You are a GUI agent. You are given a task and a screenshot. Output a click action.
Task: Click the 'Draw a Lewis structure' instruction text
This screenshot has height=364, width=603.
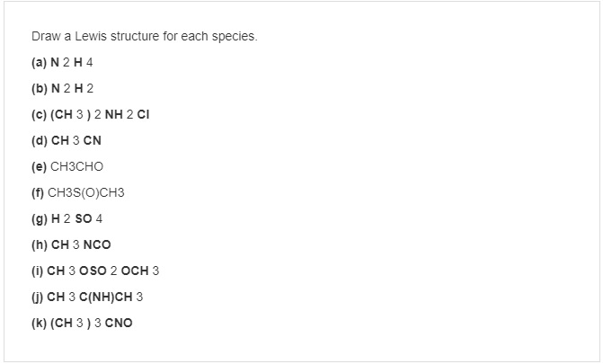144,36
